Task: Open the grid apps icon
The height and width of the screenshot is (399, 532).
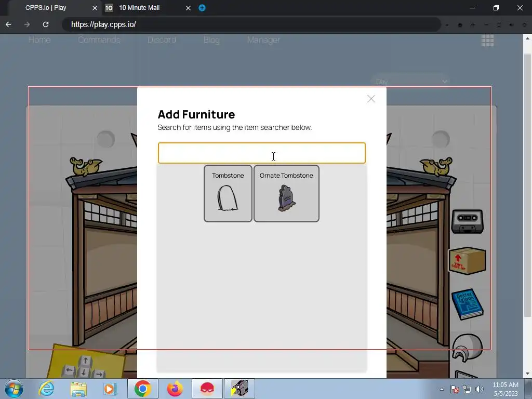Action: (x=487, y=41)
